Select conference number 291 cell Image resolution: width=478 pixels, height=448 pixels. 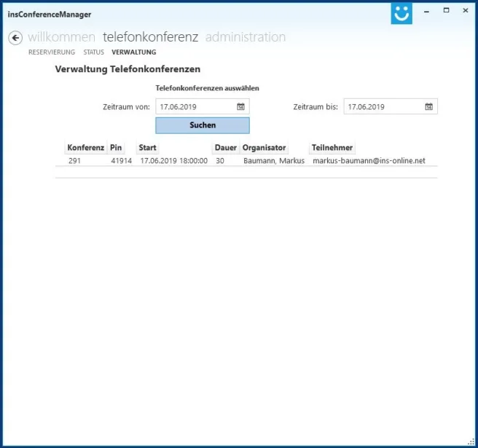tap(74, 160)
